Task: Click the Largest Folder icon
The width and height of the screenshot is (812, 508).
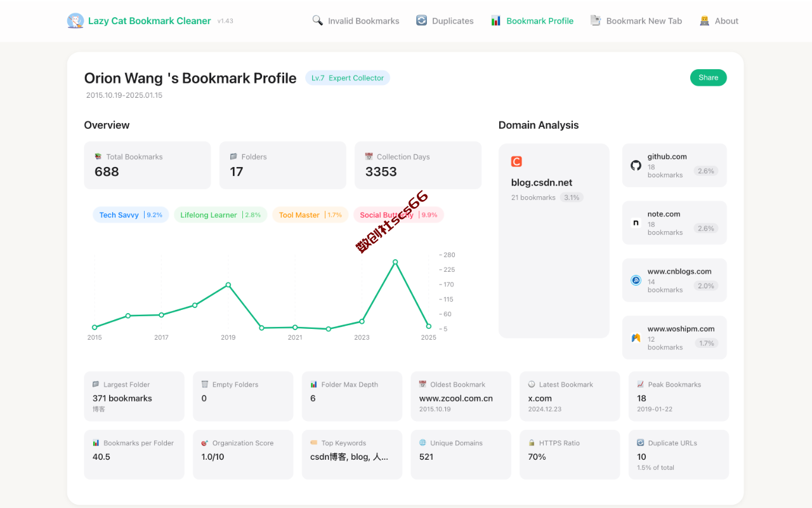Action: (96, 384)
